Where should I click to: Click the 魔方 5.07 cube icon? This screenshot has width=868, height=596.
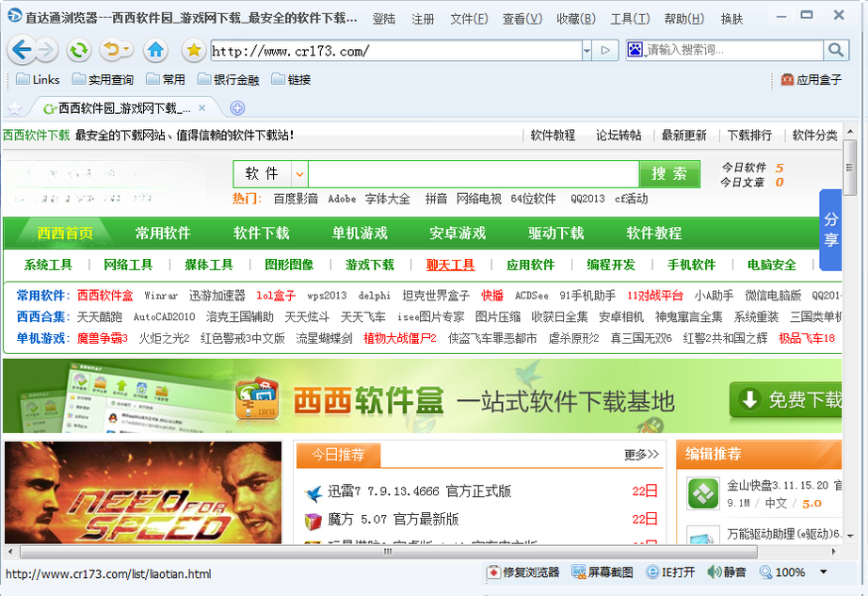313,520
